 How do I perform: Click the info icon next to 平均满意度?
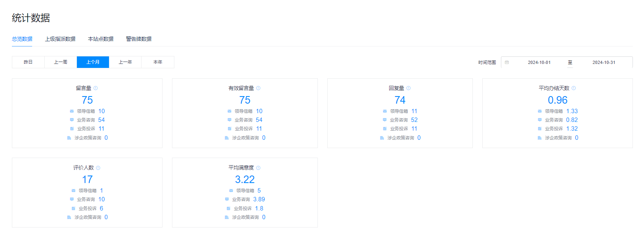click(258, 168)
